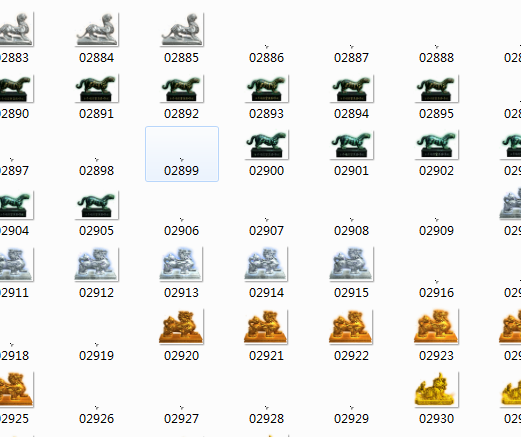The height and width of the screenshot is (437, 521).
Task: Click the empty file icon 02916
Action: coord(436,282)
